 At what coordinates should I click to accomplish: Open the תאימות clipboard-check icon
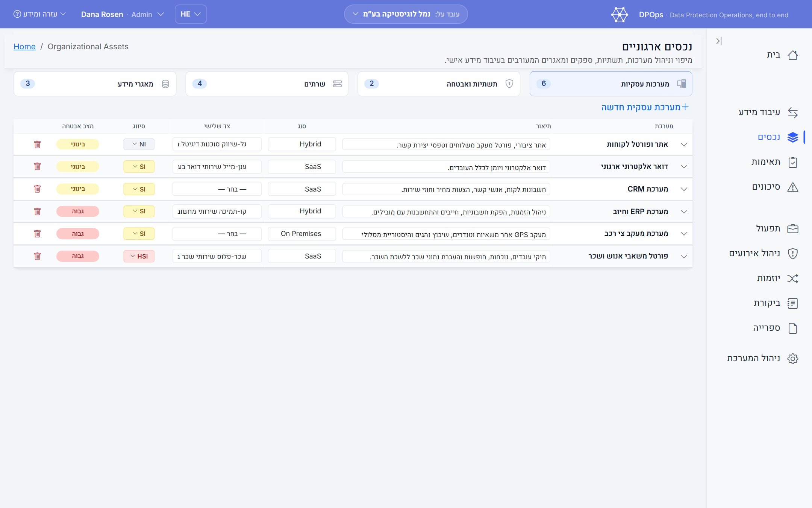coord(792,162)
